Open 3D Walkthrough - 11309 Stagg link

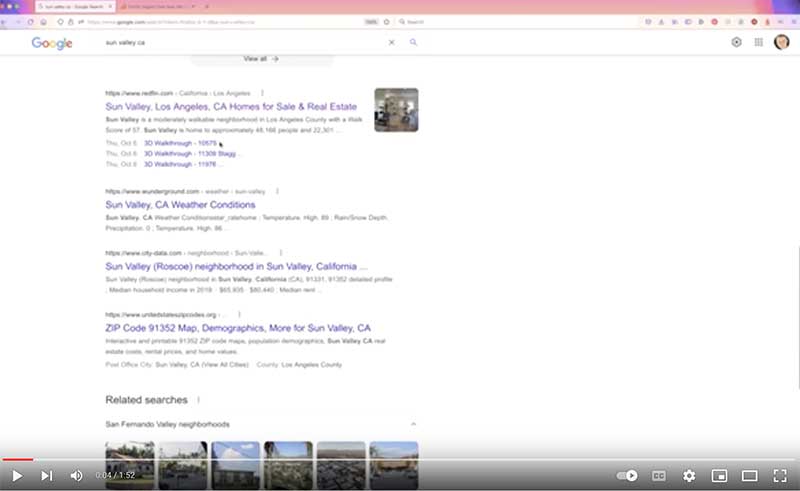(x=190, y=154)
